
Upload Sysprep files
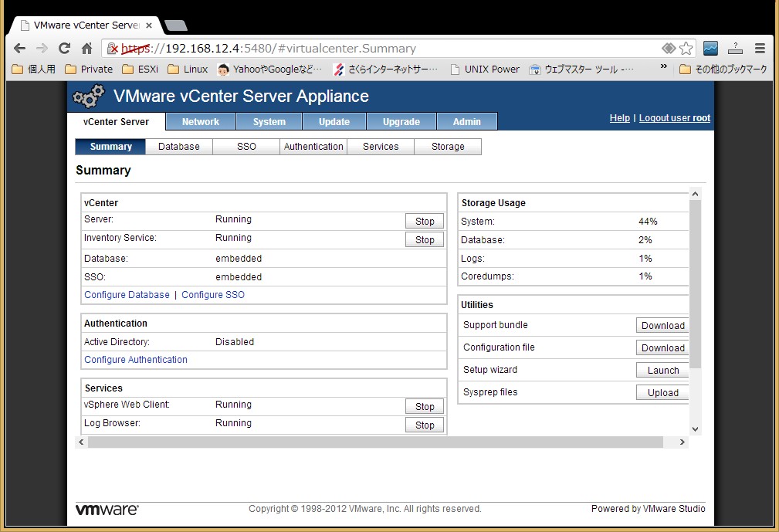coord(662,392)
